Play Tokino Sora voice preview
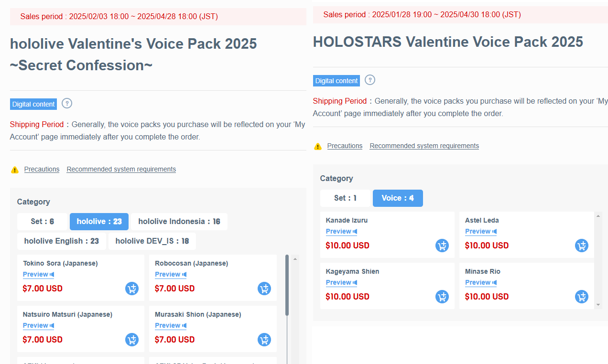 [38, 275]
